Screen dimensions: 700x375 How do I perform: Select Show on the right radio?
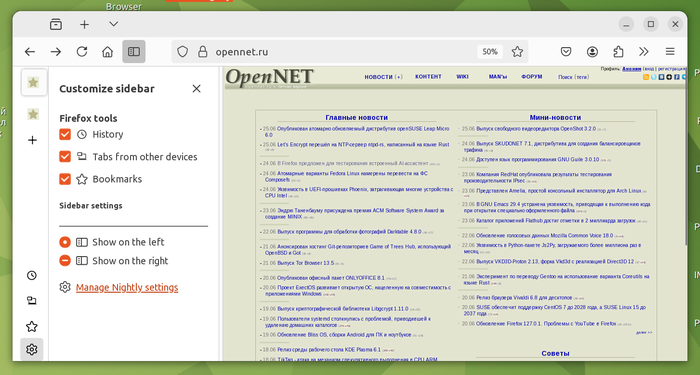coord(65,261)
